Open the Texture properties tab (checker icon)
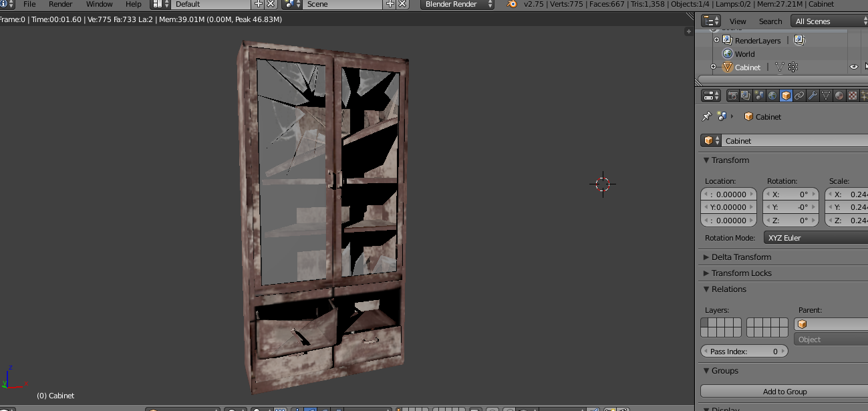The width and height of the screenshot is (868, 411). [853, 96]
